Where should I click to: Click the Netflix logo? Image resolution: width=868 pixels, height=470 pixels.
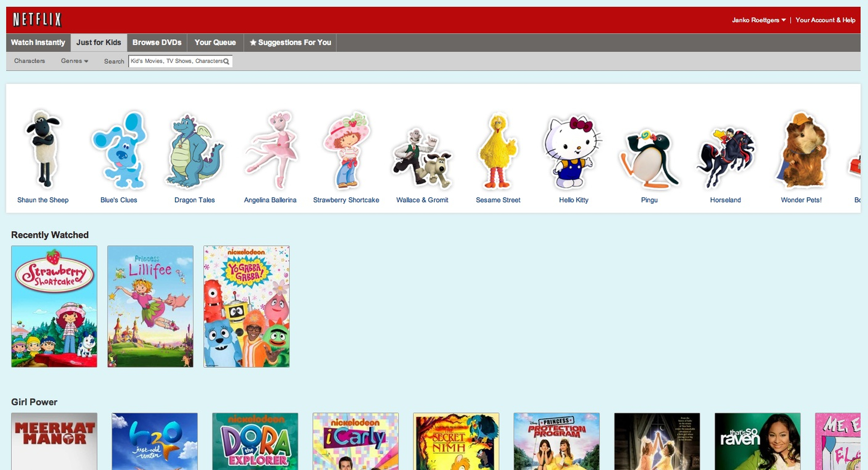click(37, 20)
